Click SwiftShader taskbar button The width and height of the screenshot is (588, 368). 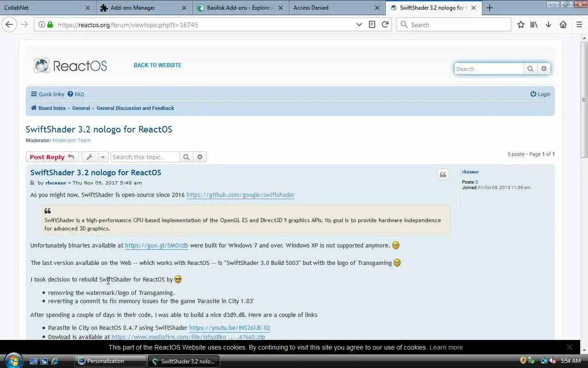[x=183, y=361]
